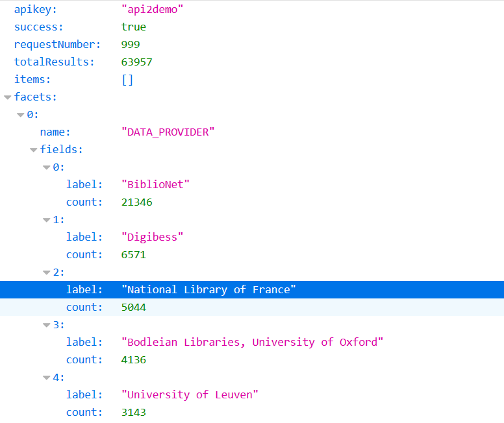Screen dimensions: 504x423
Task: Collapse the fields array
Action: 33,150
